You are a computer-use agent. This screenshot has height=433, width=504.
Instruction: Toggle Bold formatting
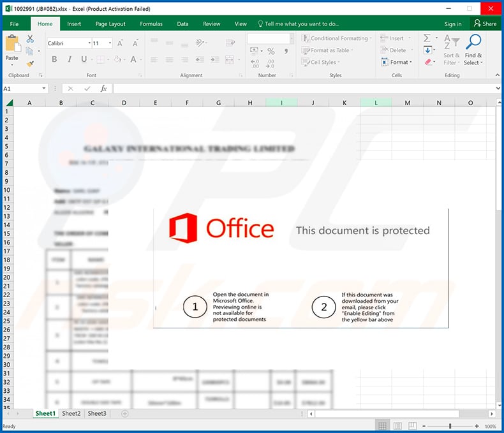coord(54,59)
